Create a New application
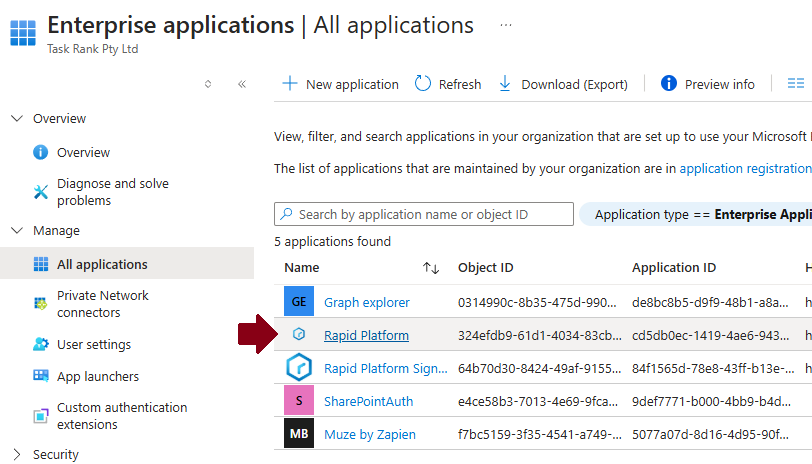This screenshot has height=464, width=812. pyautogui.click(x=341, y=84)
